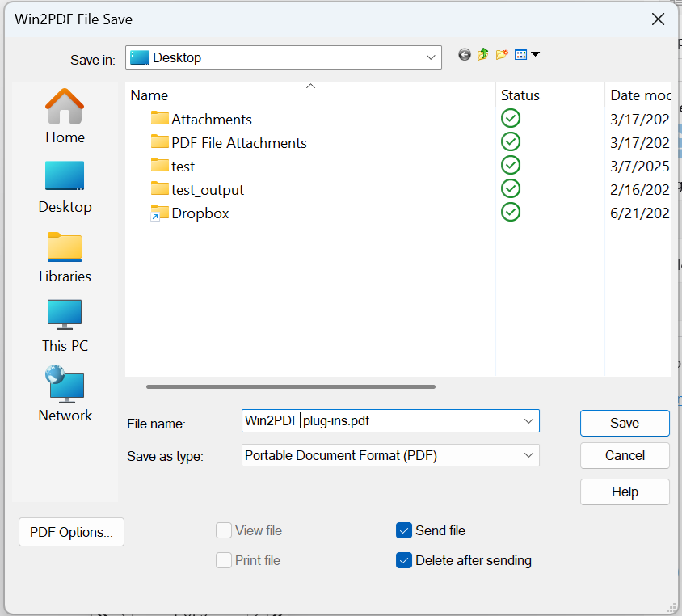
Task: Open This PC from the sidebar
Action: click(x=65, y=325)
